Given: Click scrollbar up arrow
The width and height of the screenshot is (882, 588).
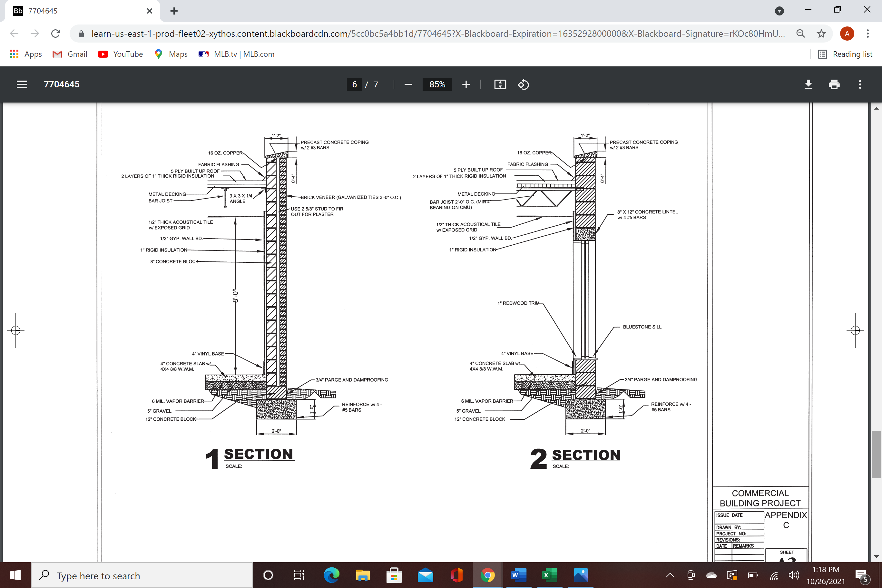Looking at the screenshot, I should (877, 108).
